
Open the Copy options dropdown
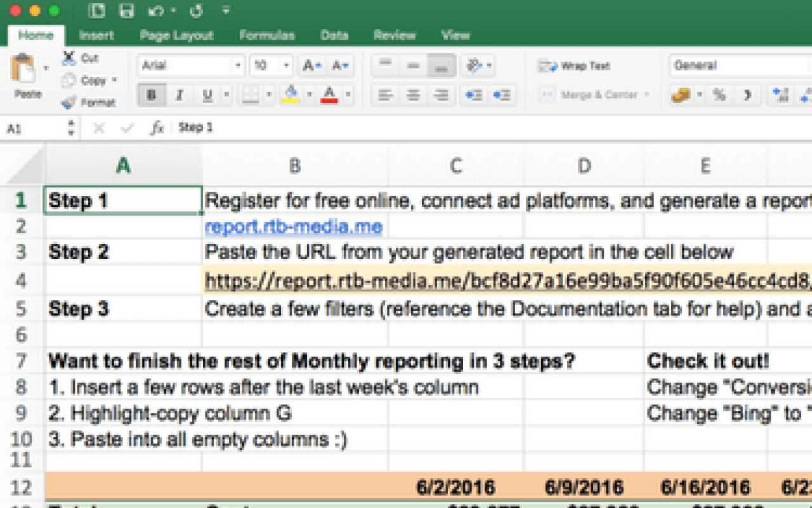(x=115, y=81)
